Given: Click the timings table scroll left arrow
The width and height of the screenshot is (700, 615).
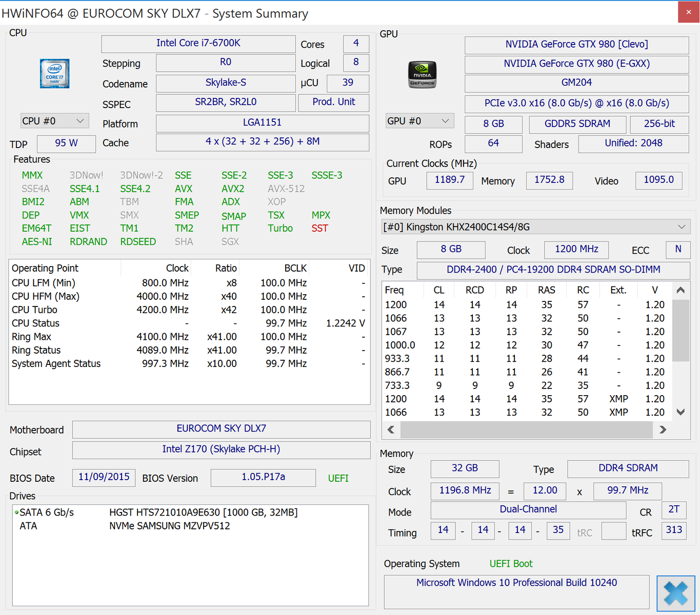Looking at the screenshot, I should 391,429.
